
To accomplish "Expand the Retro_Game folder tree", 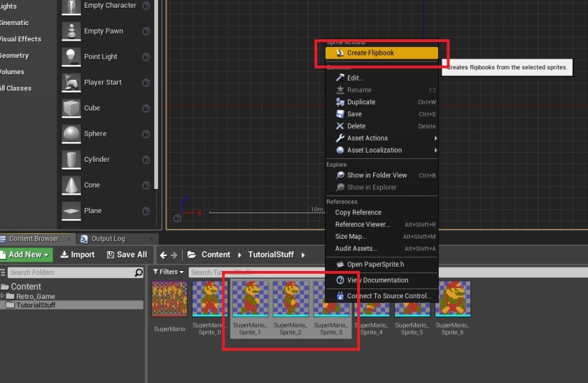I will [3, 296].
